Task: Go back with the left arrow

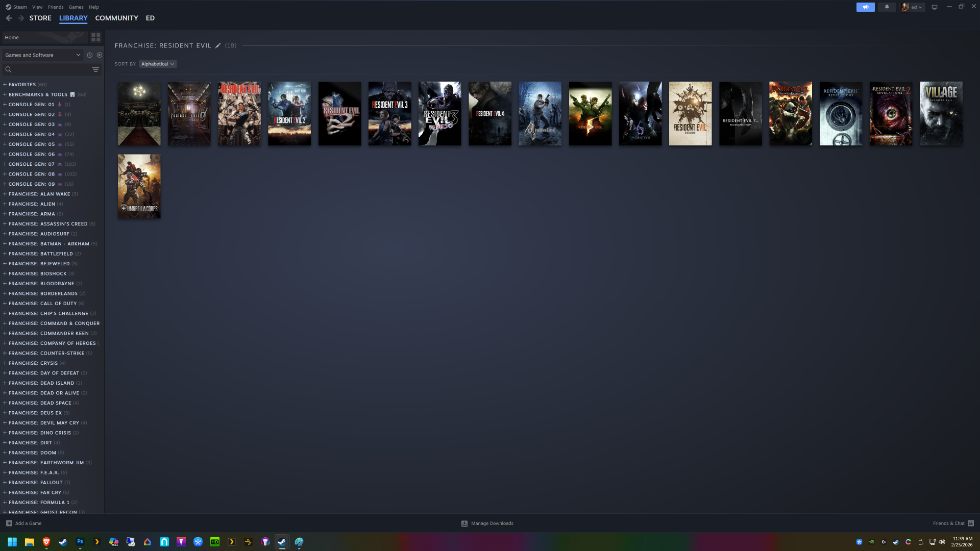Action: tap(9, 18)
